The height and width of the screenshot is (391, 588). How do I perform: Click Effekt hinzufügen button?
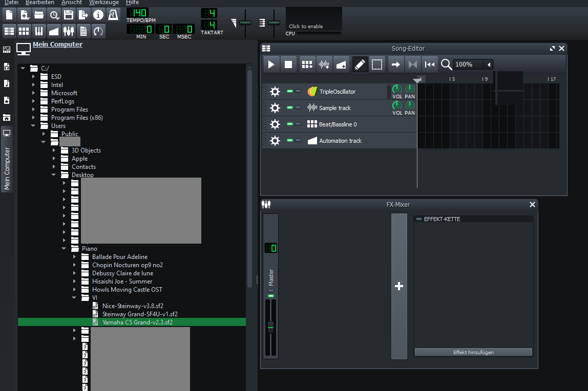(473, 352)
